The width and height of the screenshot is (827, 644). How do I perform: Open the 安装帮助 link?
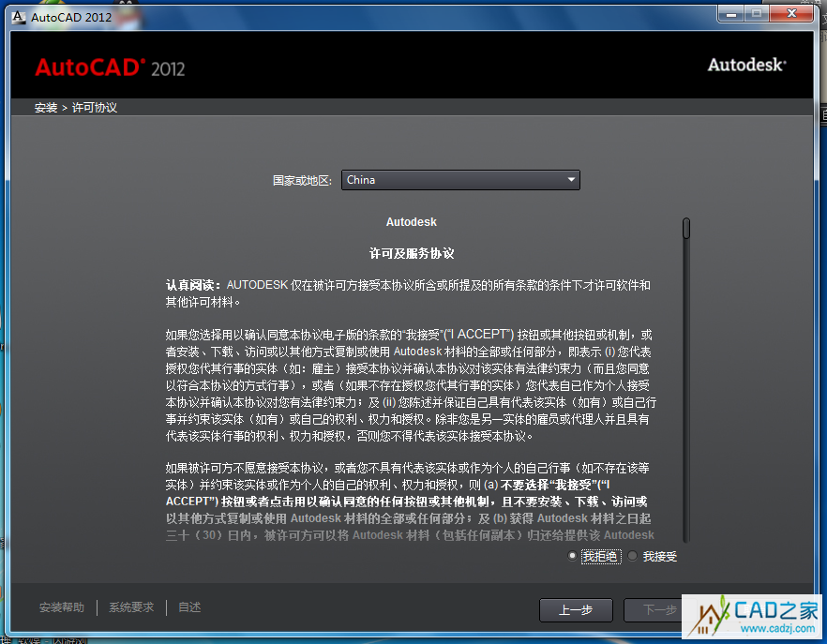(62, 607)
